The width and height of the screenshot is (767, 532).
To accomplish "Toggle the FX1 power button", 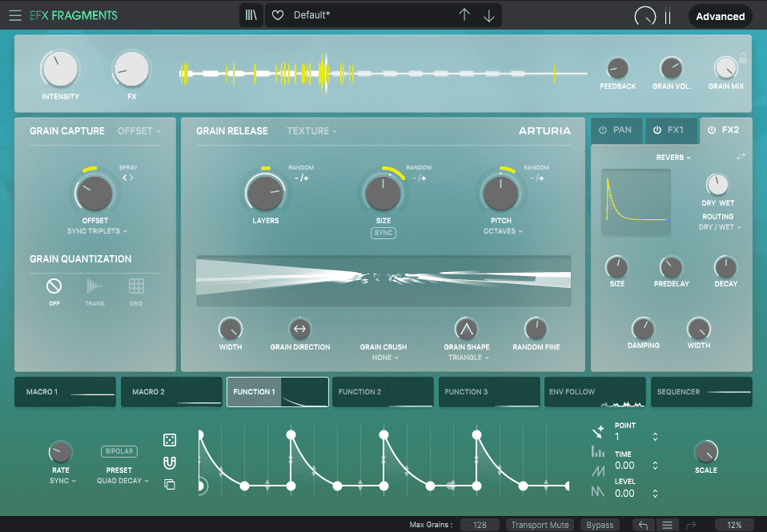I will coord(657,130).
